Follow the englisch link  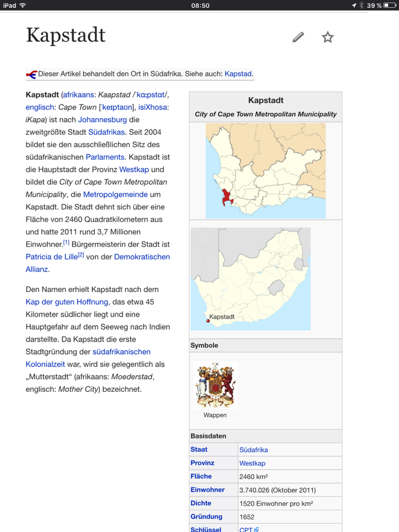[x=40, y=107]
